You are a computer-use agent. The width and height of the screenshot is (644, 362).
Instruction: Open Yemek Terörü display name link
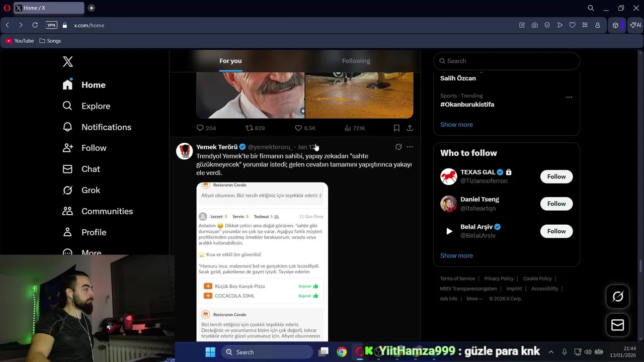point(217,147)
